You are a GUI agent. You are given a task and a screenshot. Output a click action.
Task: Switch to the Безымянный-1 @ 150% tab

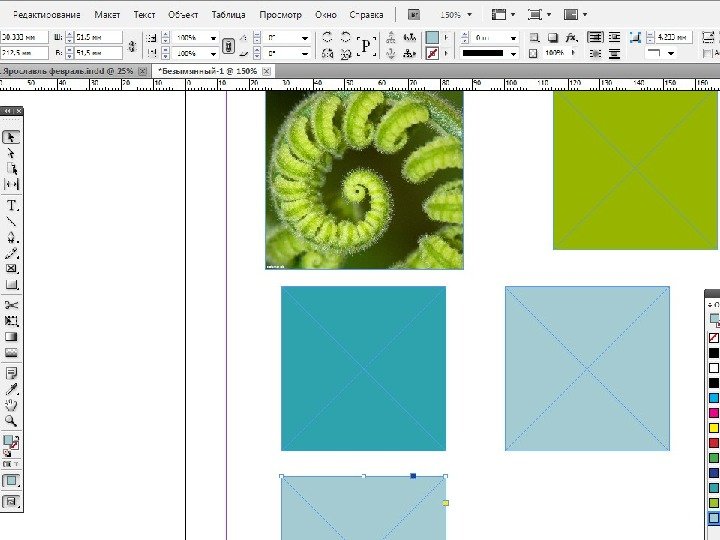tap(207, 71)
